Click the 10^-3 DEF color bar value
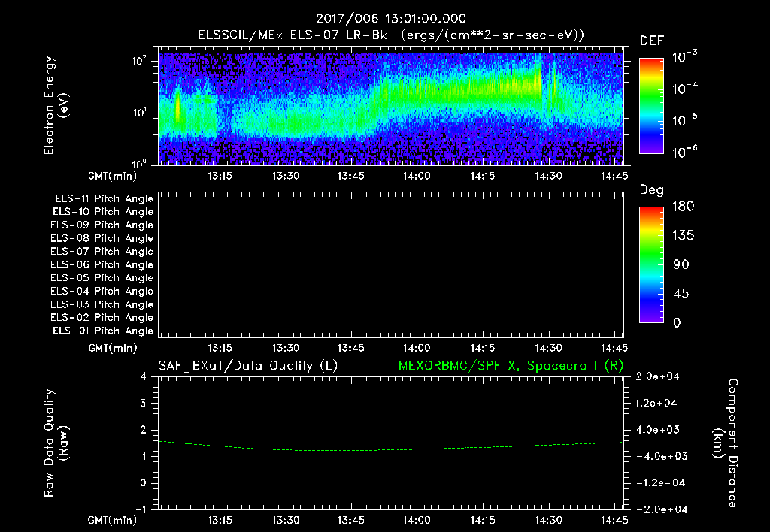770x532 pixels. [684, 56]
